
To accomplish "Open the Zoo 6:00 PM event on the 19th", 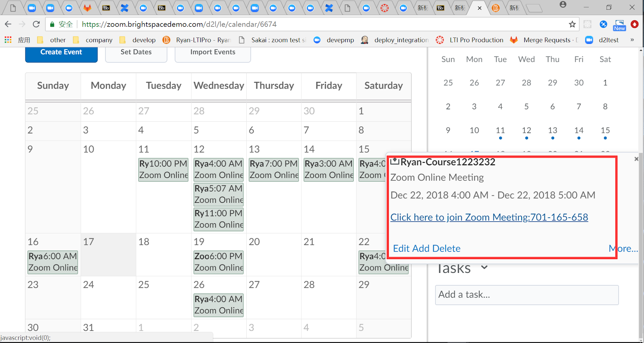I will tap(219, 262).
